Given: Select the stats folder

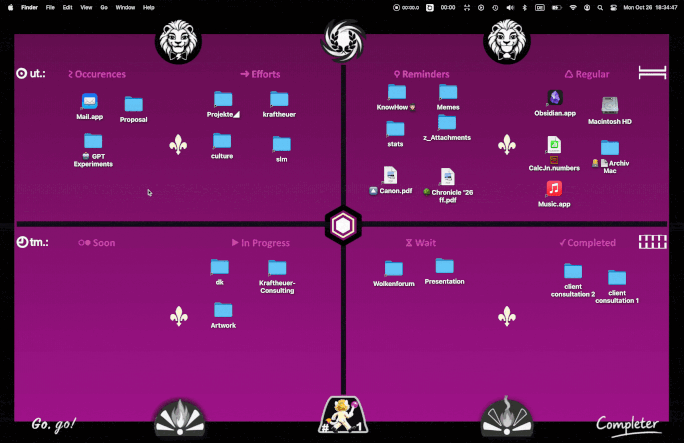Looking at the screenshot, I should click(x=395, y=129).
